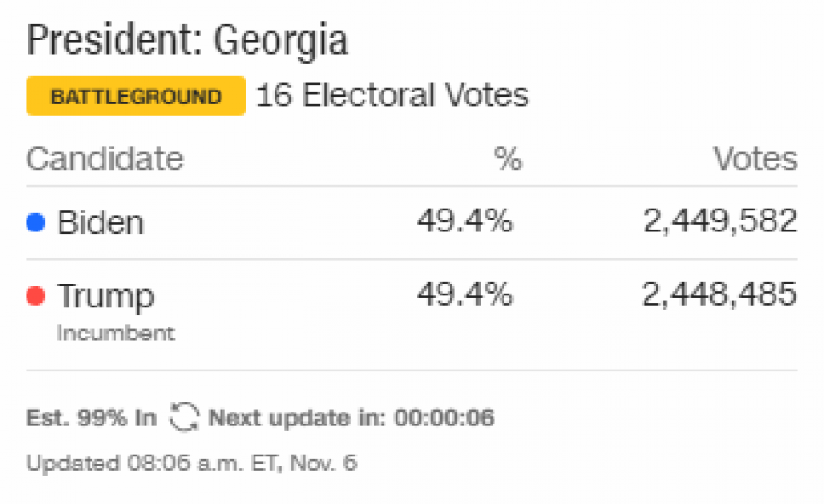The height and width of the screenshot is (504, 824).
Task: Click the refresh arrows icon
Action: click(x=184, y=417)
